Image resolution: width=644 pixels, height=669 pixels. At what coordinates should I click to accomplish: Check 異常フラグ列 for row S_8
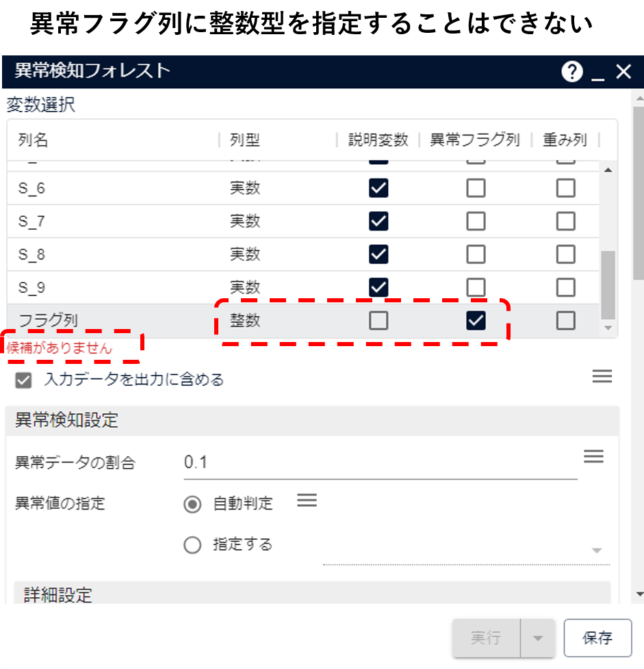pyautogui.click(x=476, y=254)
